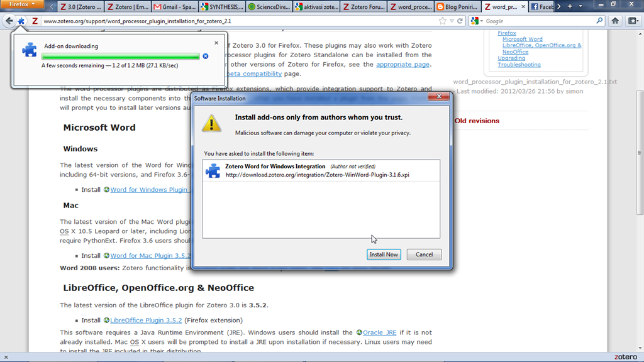The height and width of the screenshot is (362, 644).
Task: Go to the Firefox home page
Action: (x=615, y=21)
